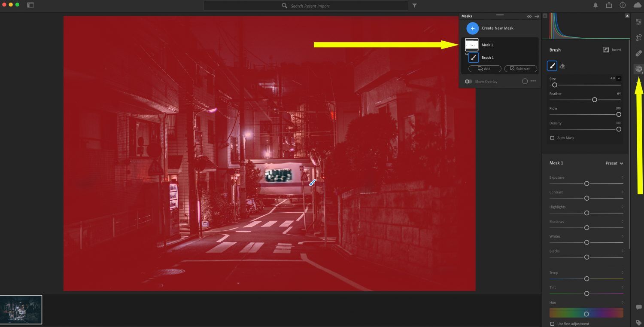Click the Temp slider handle
This screenshot has height=327, width=644.
pyautogui.click(x=586, y=279)
